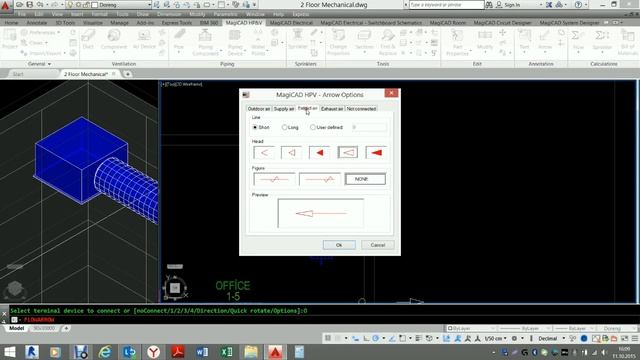Click the Bill of Materials tool
640x360 pixels.
pos(628,42)
